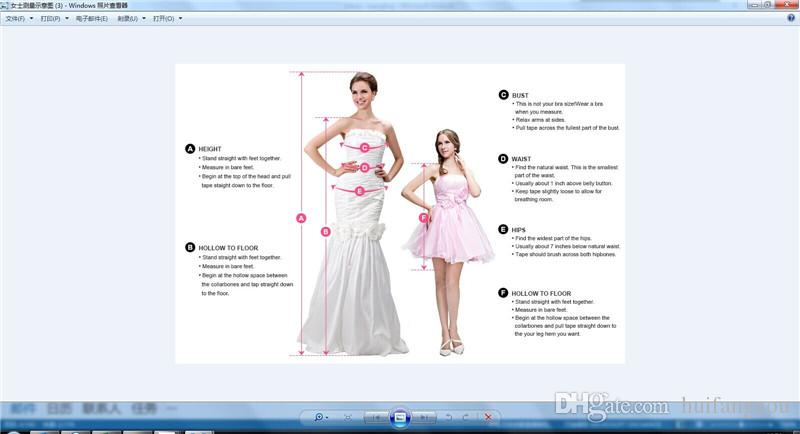The height and width of the screenshot is (434, 800).
Task: Open the zoom magnifier control
Action: [319, 417]
